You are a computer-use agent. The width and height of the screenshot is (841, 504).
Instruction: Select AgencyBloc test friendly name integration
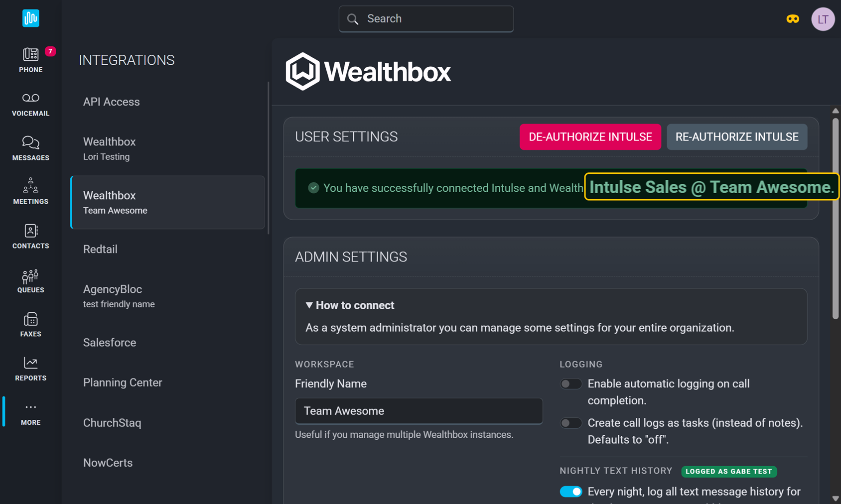coord(167,296)
